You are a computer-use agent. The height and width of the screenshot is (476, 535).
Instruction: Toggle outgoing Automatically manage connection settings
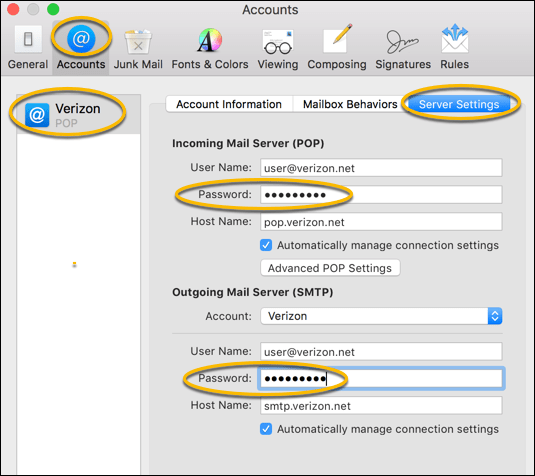(266, 429)
